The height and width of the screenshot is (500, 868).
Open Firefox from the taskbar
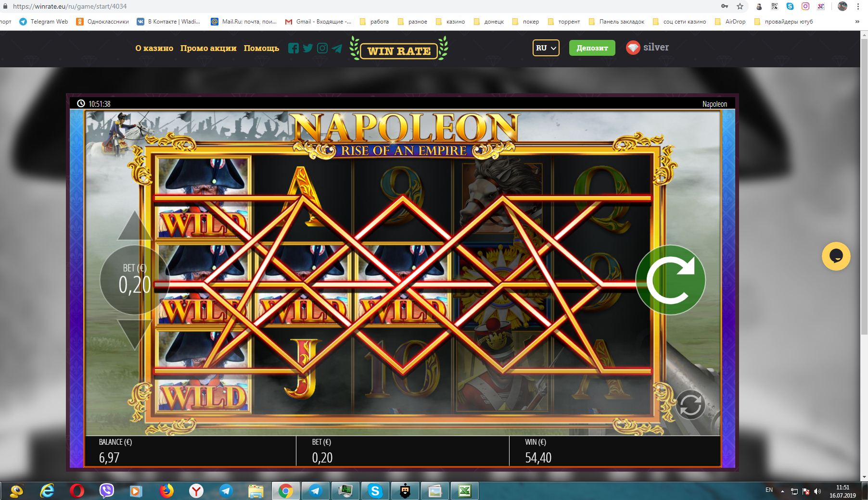[x=166, y=491]
